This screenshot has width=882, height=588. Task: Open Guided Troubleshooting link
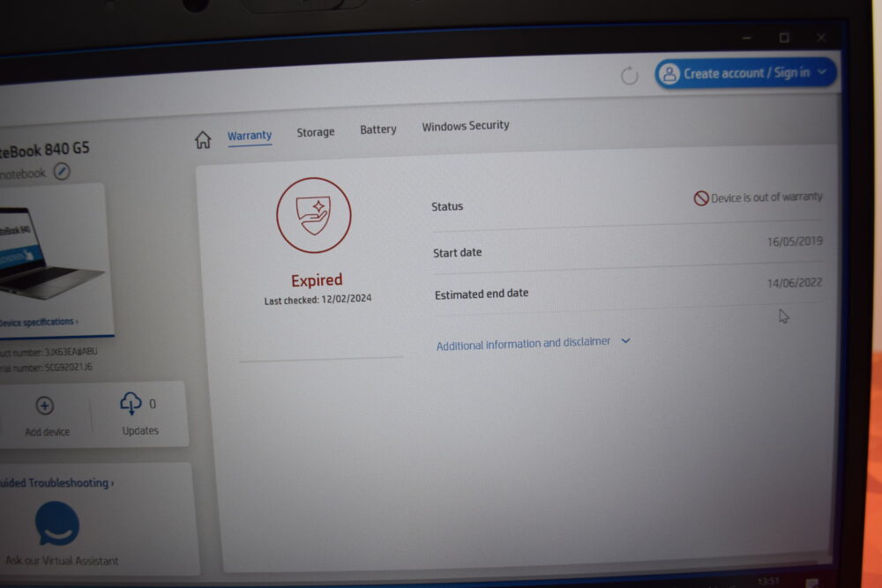point(56,483)
